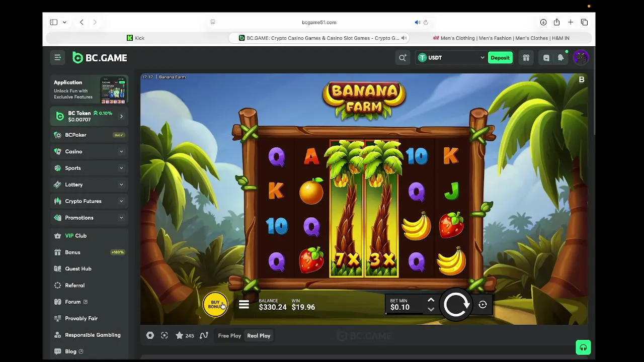The image size is (644, 362).
Task: Click the Safari share icon
Action: (556, 22)
